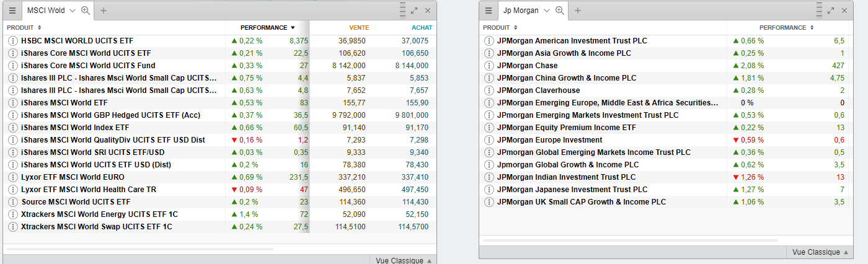Expand the Vue Classique selector in Jp Morgan panel
868x264 pixels.
(820, 252)
